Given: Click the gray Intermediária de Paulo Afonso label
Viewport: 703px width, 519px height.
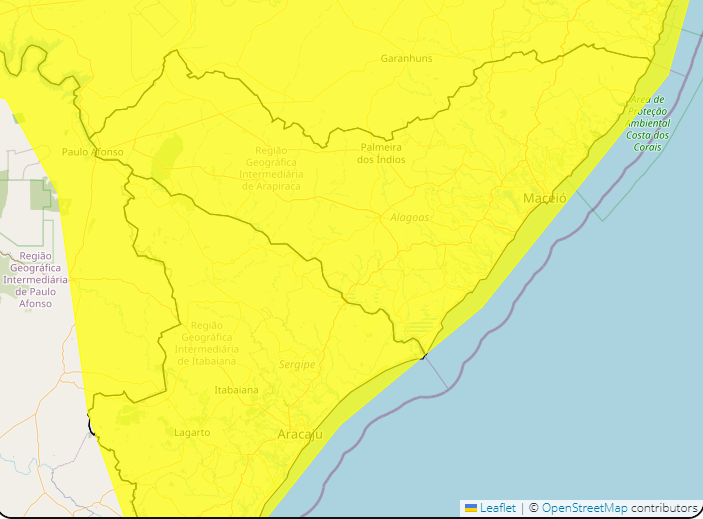Looking at the screenshot, I should click(x=35, y=279).
